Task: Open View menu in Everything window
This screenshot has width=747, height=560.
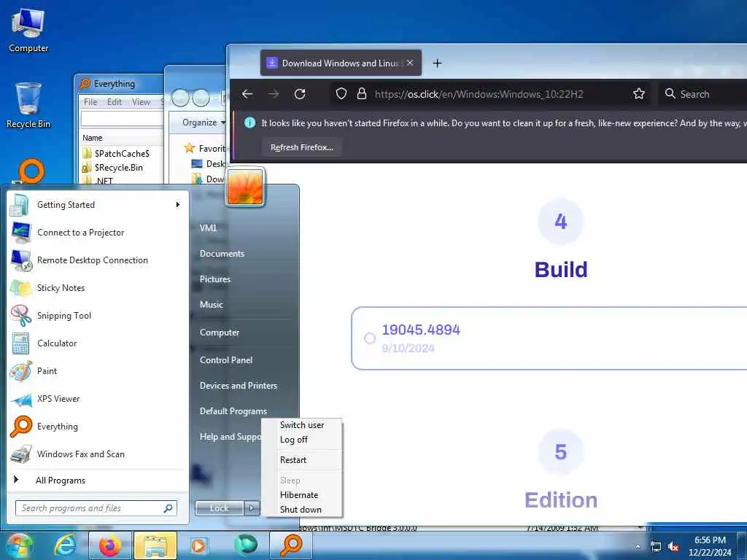Action: pos(141,102)
